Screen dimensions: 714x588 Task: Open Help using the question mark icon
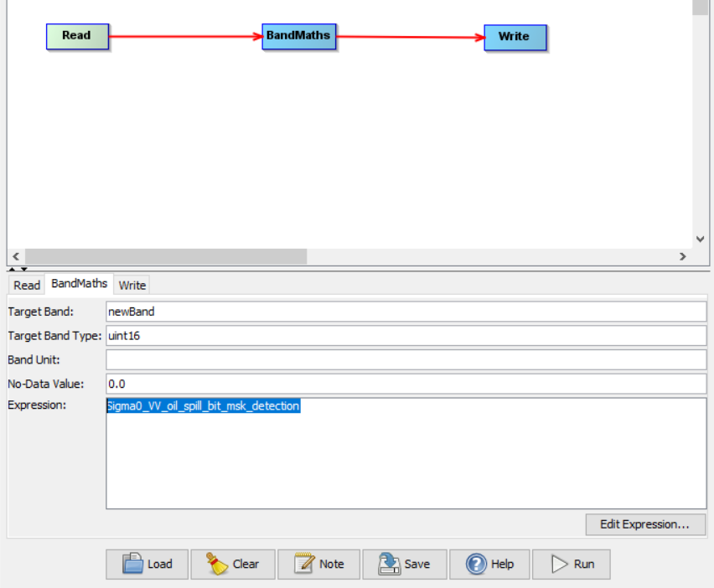tap(489, 564)
